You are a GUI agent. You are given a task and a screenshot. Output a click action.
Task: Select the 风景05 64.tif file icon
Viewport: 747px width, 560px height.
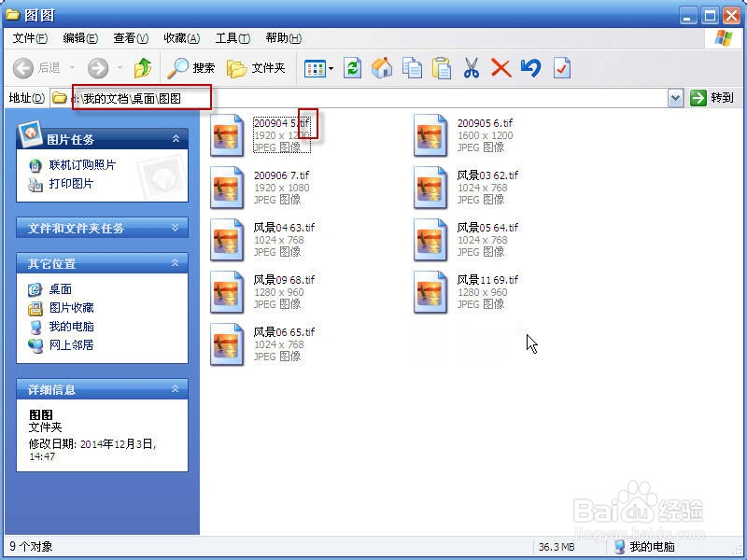(x=430, y=240)
